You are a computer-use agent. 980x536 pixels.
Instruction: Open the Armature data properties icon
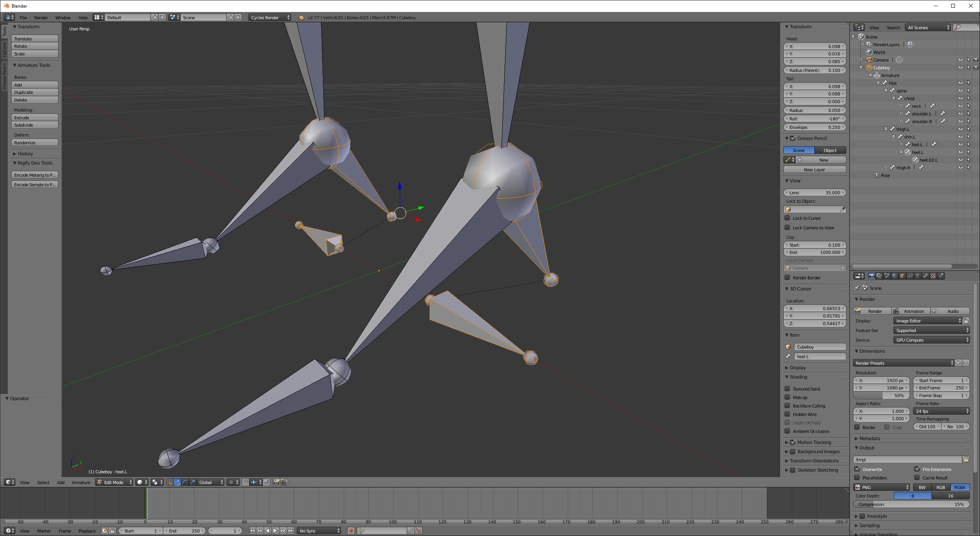[x=918, y=276]
